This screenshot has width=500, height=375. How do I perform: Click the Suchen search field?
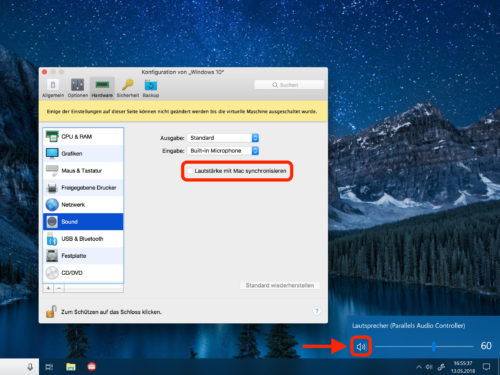coord(289,85)
